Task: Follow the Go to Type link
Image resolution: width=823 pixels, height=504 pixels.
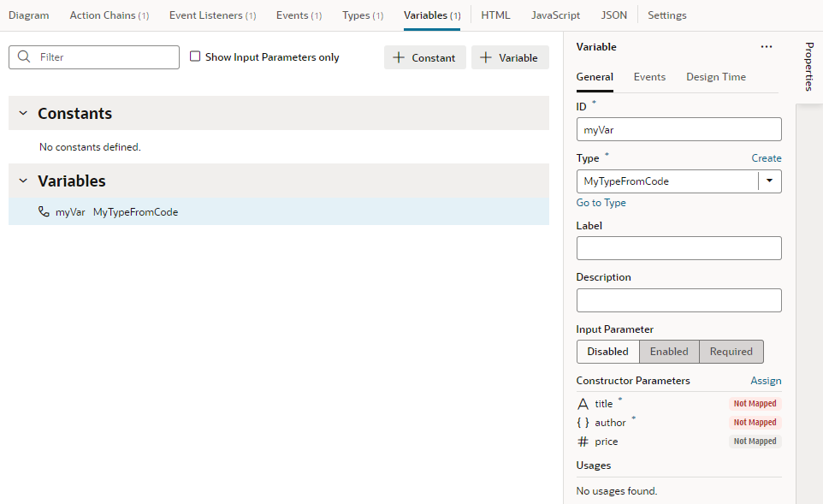Action: coord(601,203)
